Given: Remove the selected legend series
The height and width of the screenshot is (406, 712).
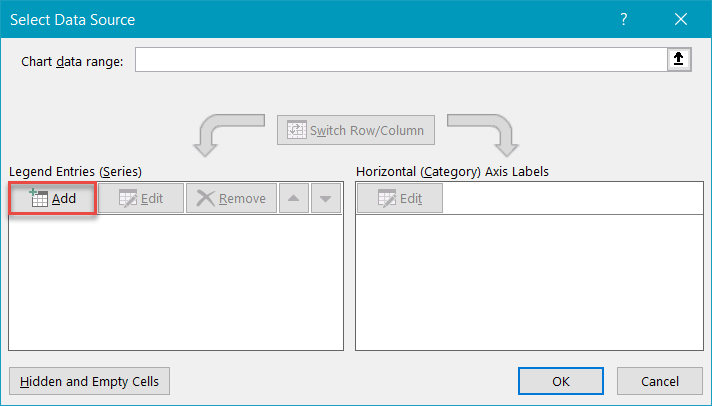Looking at the screenshot, I should click(x=230, y=198).
